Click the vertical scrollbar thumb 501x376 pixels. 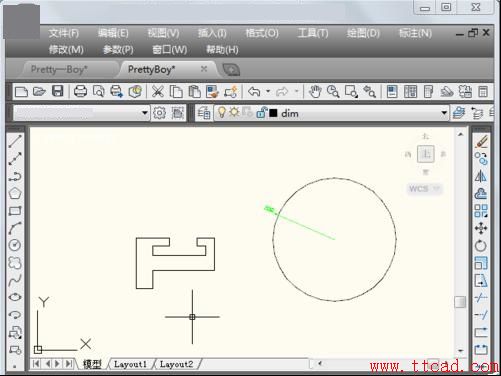click(460, 302)
